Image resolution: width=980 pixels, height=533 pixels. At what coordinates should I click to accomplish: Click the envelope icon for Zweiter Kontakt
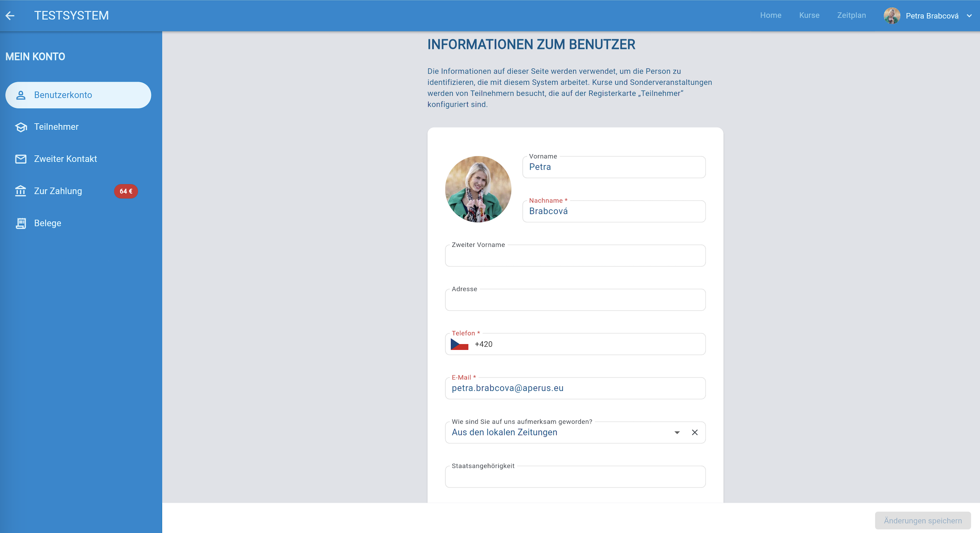click(21, 159)
